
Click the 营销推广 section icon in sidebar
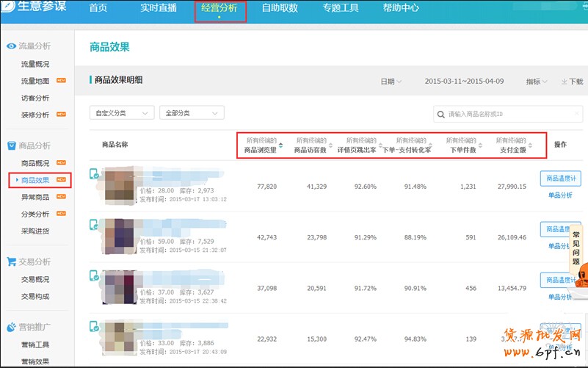[11, 327]
